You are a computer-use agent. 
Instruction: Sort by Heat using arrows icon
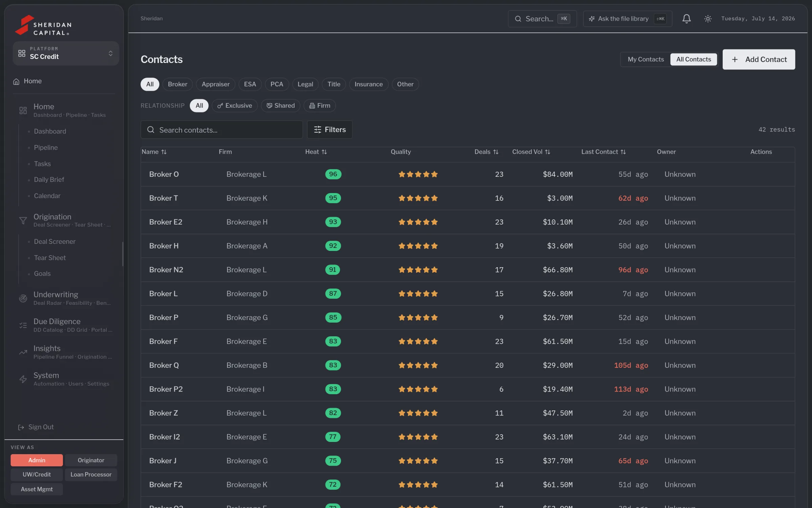(x=324, y=152)
